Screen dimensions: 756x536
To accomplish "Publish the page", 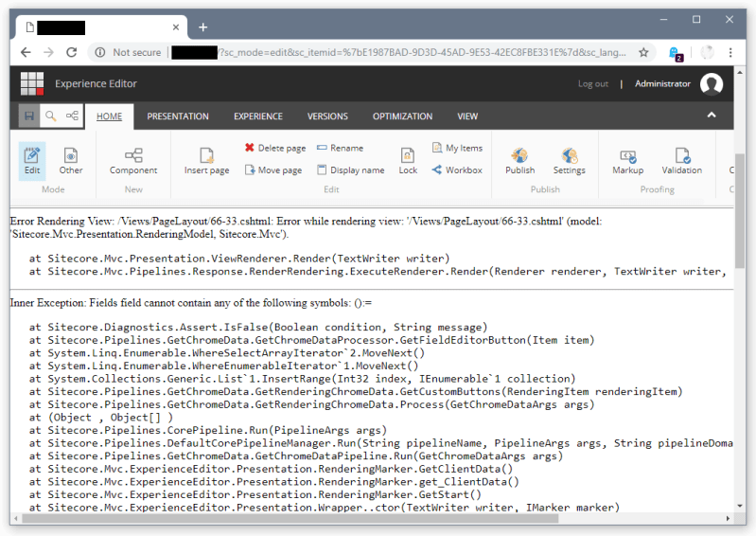I will pos(519,161).
